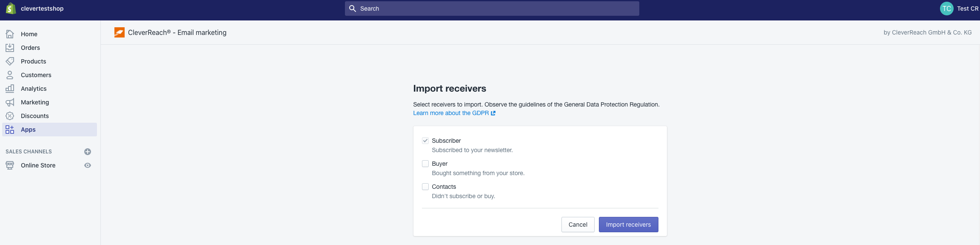Click the Shopify logo icon
The image size is (980, 245).
click(x=11, y=9)
